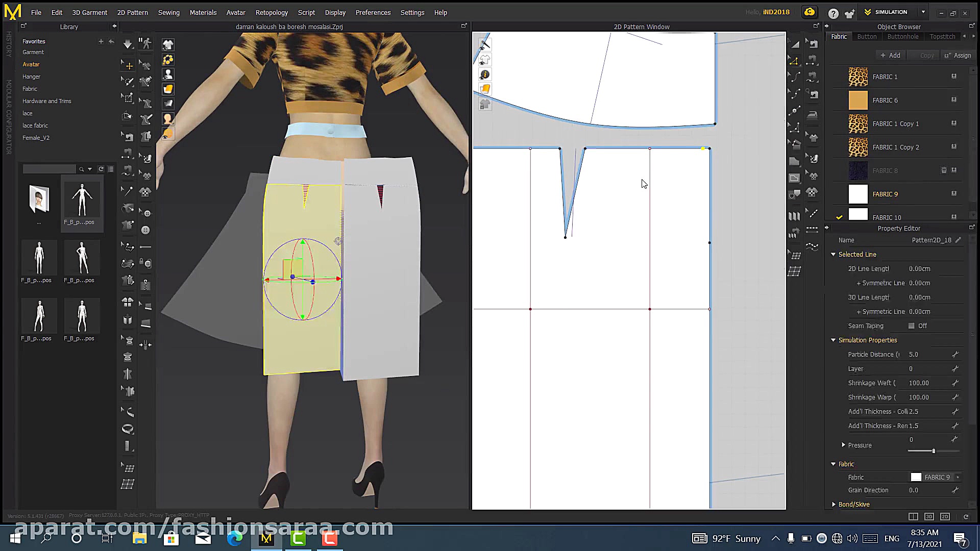The width and height of the screenshot is (980, 551).
Task: Collapse the Simulation Properties section
Action: 834,340
